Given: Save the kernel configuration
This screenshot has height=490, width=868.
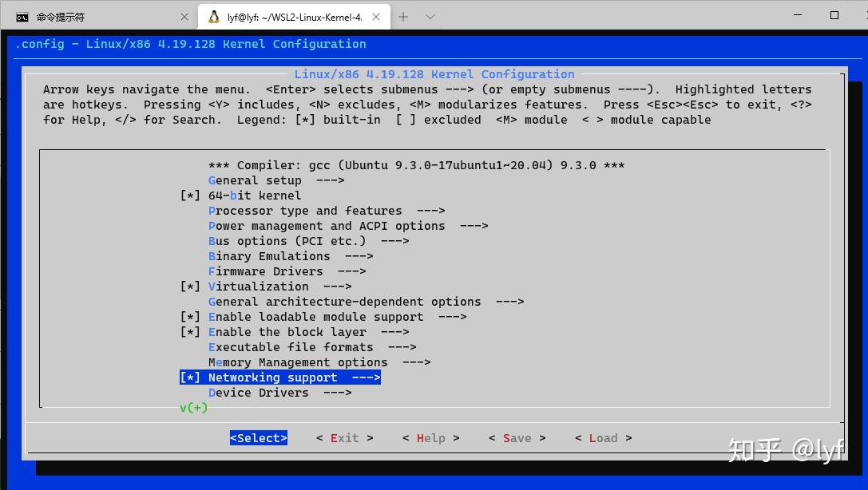Looking at the screenshot, I should click(x=517, y=437).
